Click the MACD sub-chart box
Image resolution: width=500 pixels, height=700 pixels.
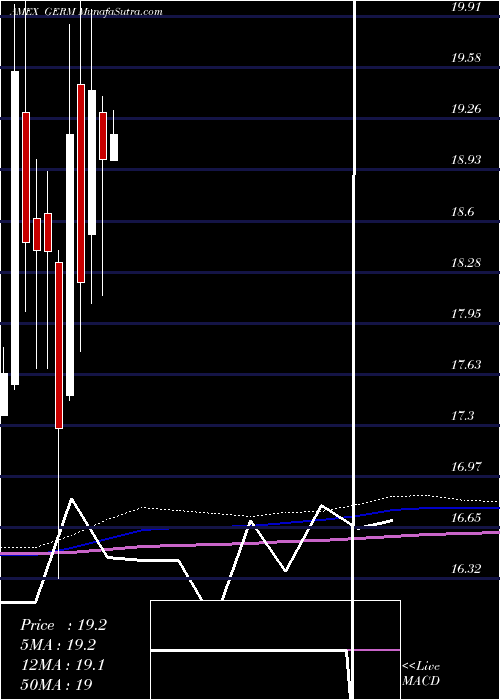click(275, 650)
